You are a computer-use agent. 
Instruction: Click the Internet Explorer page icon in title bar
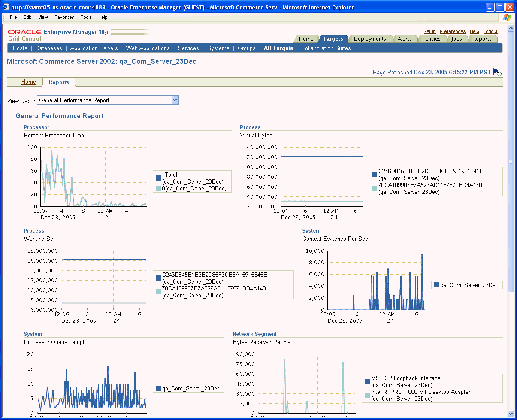coord(6,7)
